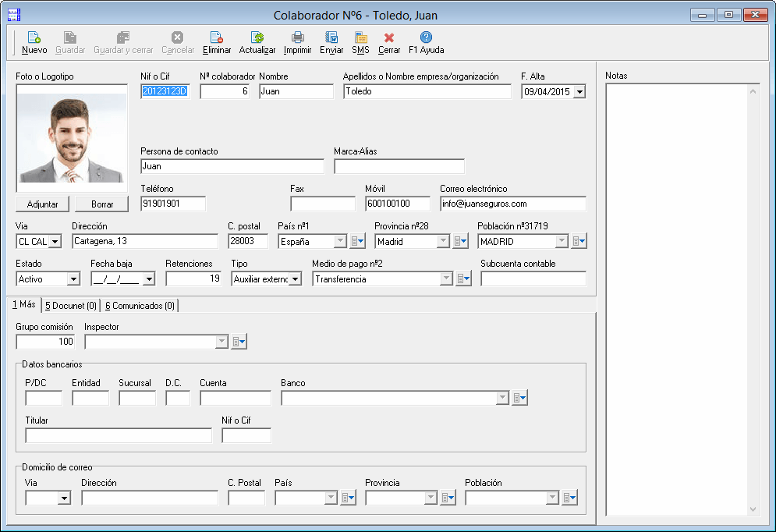The image size is (776, 532).
Task: Switch to the 6 Comunicados (0) tab
Action: click(x=140, y=306)
